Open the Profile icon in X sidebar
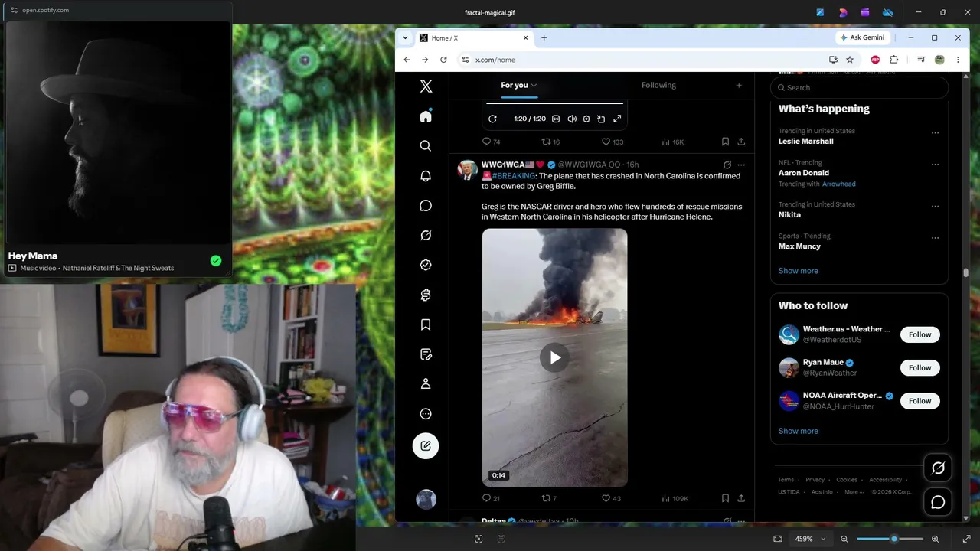The image size is (980, 551). [x=426, y=384]
